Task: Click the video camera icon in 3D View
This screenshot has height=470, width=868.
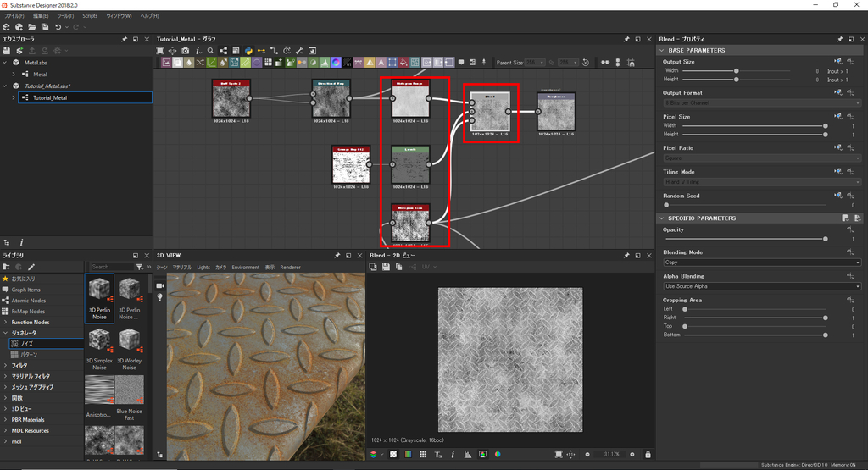Action: pos(159,285)
